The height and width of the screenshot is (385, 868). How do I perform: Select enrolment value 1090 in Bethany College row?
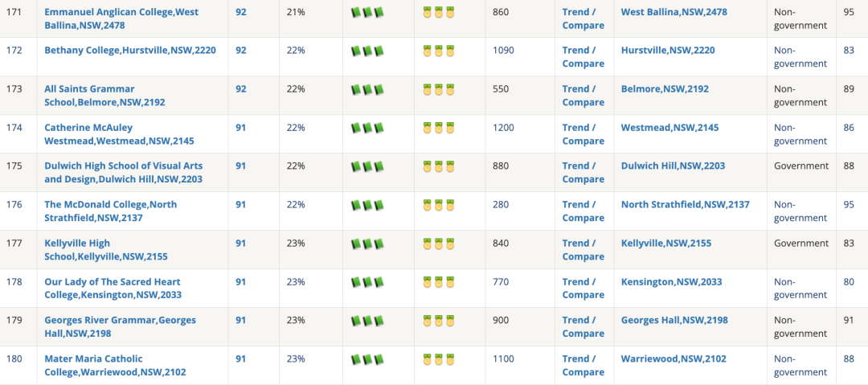(x=503, y=51)
